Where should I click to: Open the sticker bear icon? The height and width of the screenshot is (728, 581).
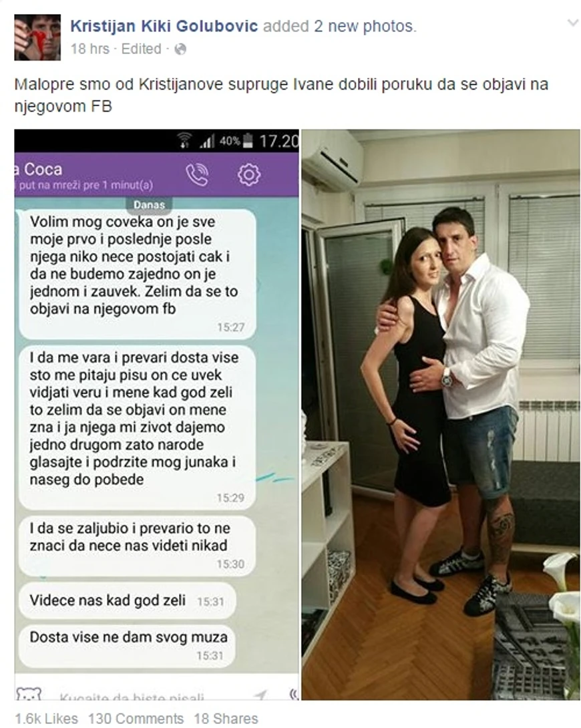pos(28,694)
